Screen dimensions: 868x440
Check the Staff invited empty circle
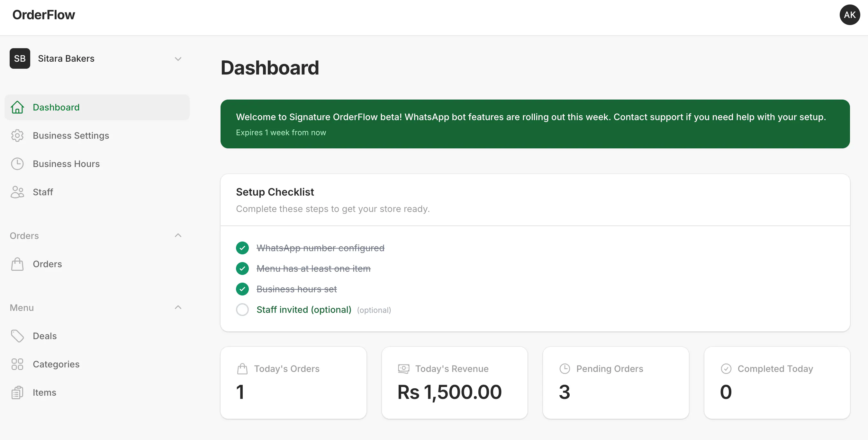242,310
